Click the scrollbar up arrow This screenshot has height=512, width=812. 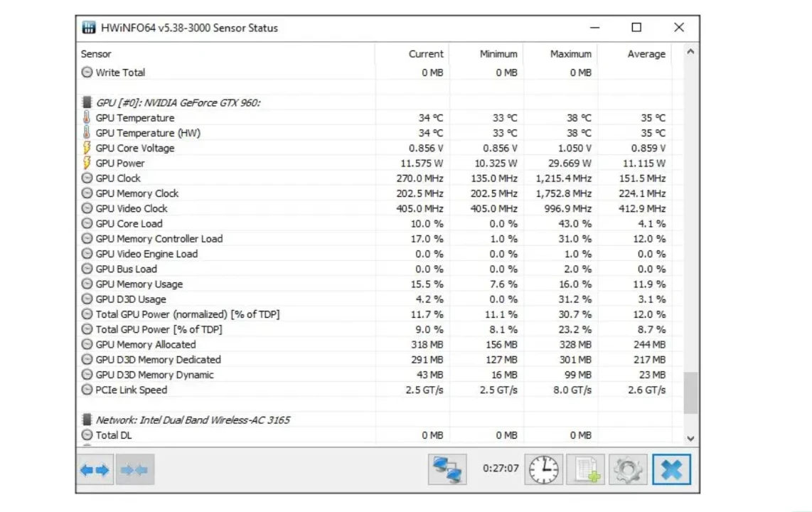690,52
